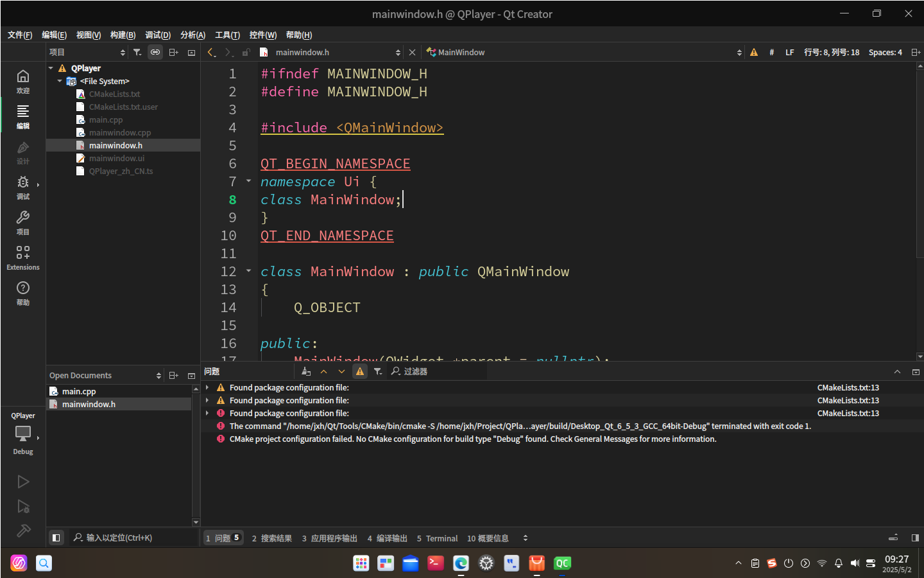Image resolution: width=924 pixels, height=578 pixels.
Task: Go back in editor navigation history
Action: [211, 52]
